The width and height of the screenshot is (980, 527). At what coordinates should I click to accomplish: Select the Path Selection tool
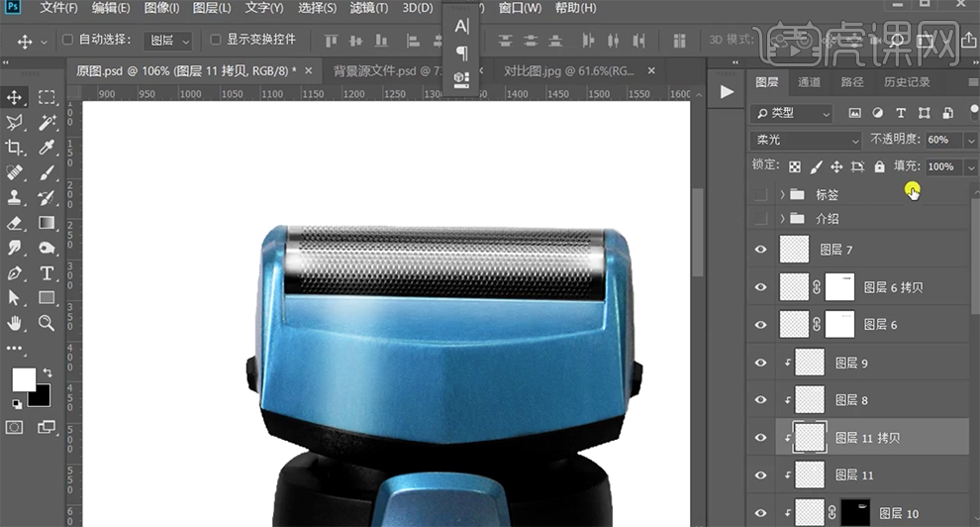click(x=15, y=298)
